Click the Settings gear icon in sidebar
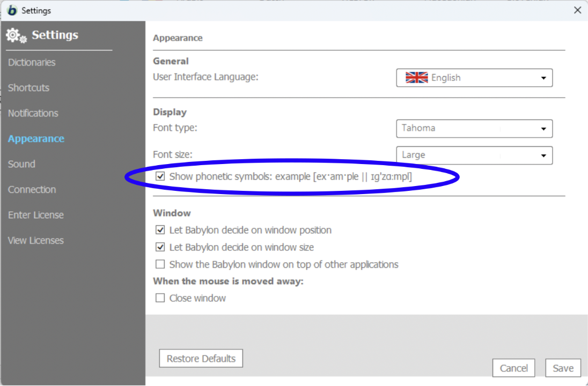This screenshot has height=386, width=588. [x=16, y=35]
